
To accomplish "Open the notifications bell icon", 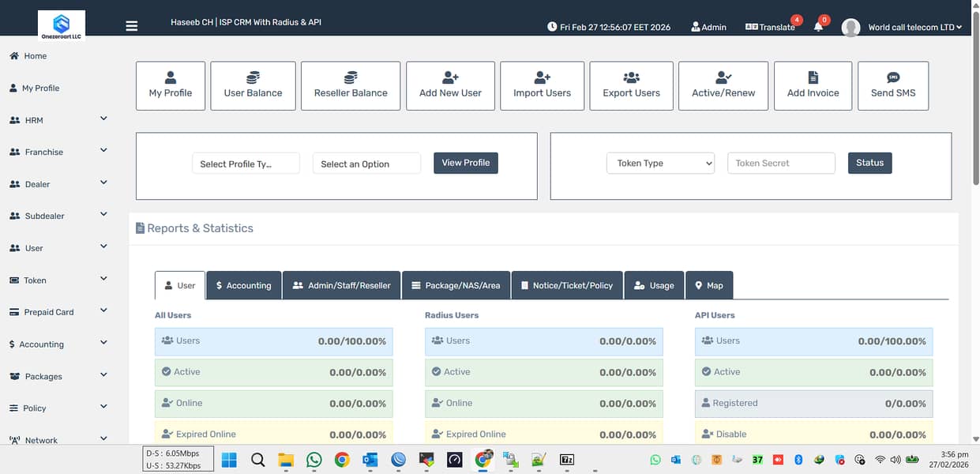I will point(818,27).
